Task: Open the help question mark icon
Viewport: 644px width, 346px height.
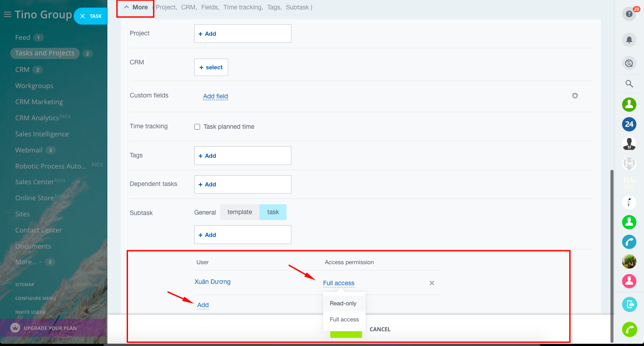Action: click(629, 14)
